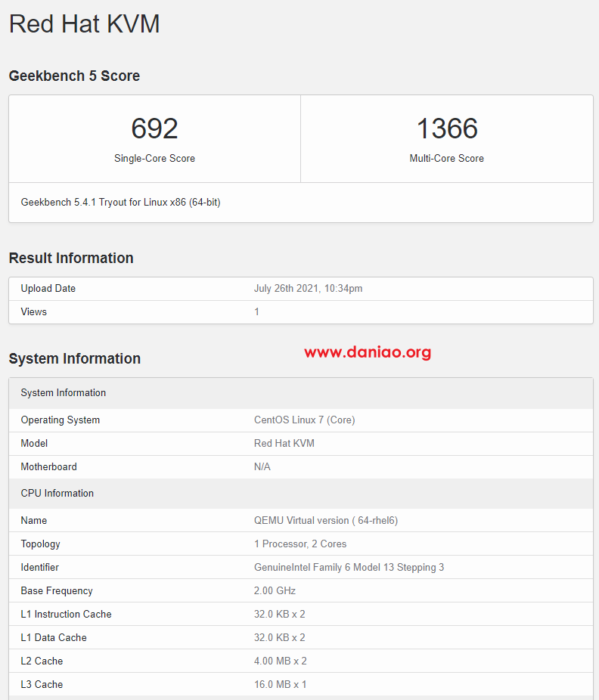599x700 pixels.
Task: Click the Model row label
Action: point(34,443)
